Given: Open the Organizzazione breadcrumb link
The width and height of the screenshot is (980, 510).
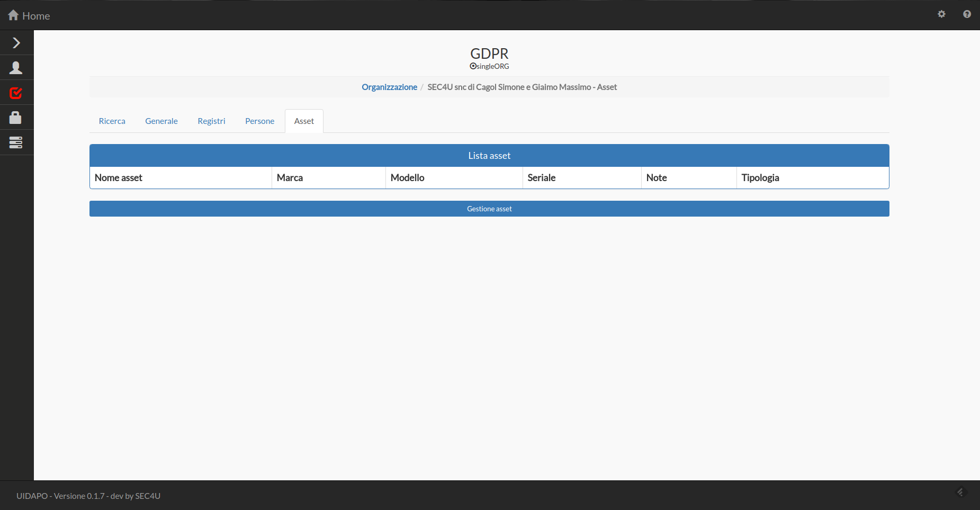Looking at the screenshot, I should (x=389, y=87).
